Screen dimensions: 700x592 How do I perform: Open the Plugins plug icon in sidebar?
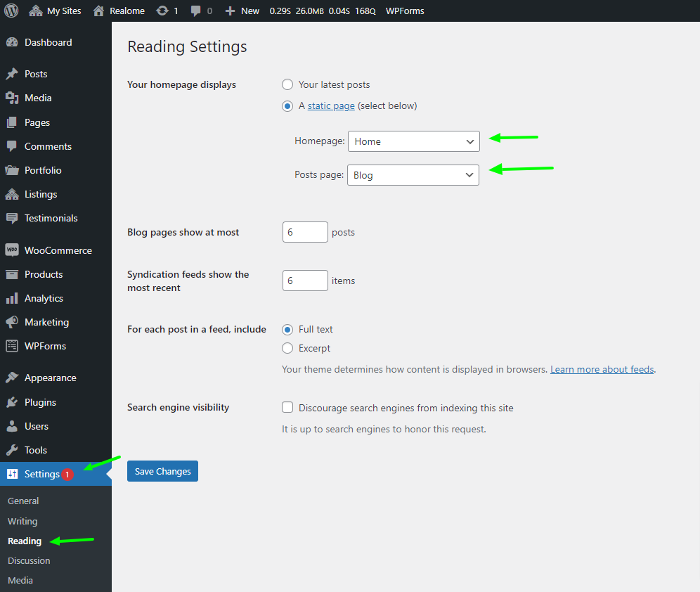tap(12, 402)
